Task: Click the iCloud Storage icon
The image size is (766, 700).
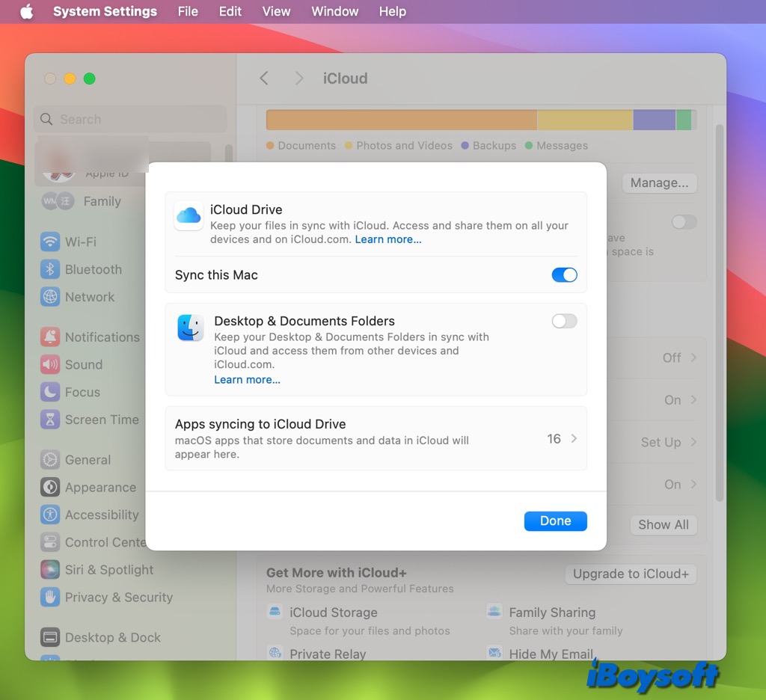Action: pyautogui.click(x=275, y=612)
